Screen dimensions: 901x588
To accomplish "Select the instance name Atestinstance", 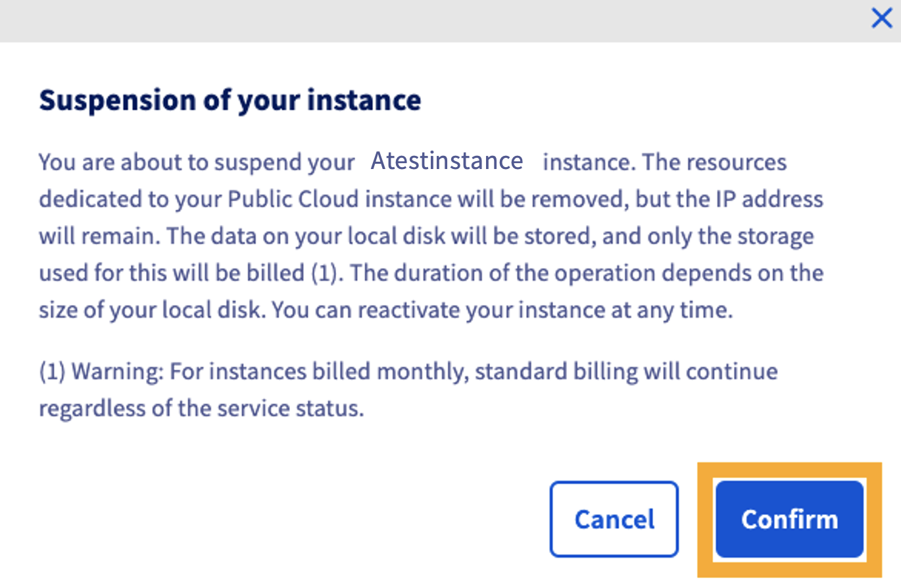I will pos(447,160).
